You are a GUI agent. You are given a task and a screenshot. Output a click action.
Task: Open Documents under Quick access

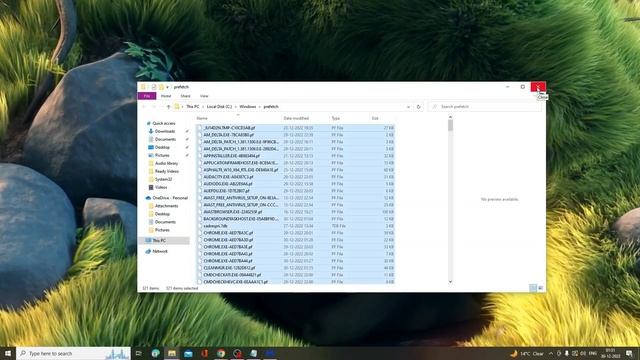(165, 139)
